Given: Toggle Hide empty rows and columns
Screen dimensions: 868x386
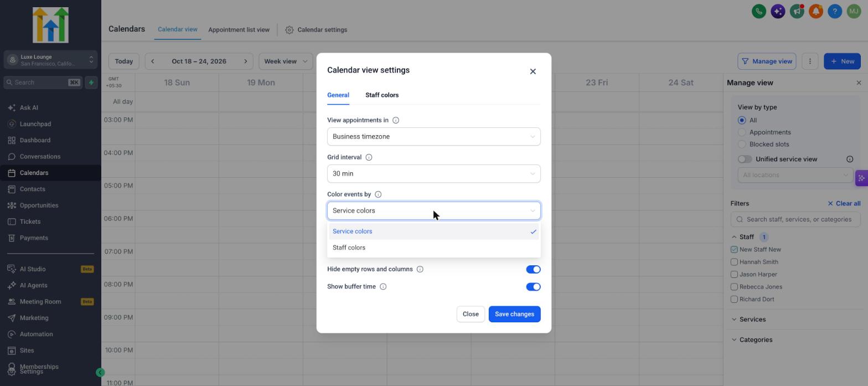Looking at the screenshot, I should tap(533, 270).
